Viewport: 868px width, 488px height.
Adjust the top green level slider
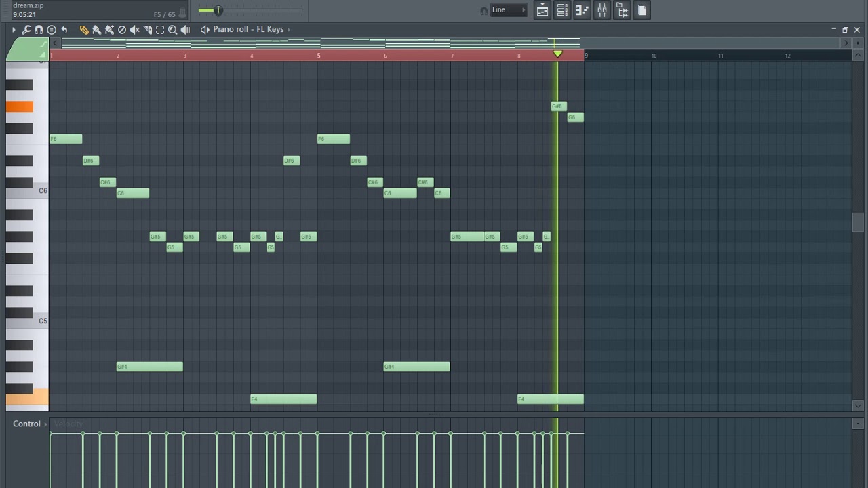click(x=218, y=10)
